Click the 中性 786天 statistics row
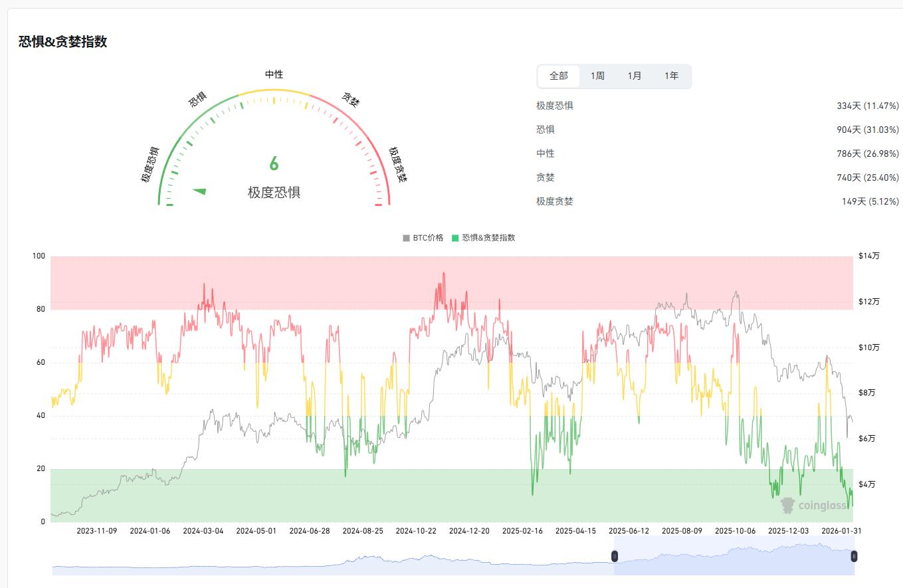 (x=717, y=153)
